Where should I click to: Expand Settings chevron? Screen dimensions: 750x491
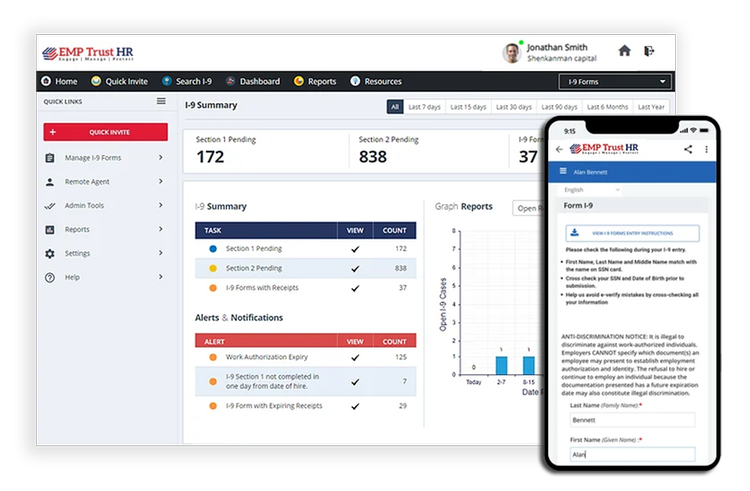coord(161,253)
